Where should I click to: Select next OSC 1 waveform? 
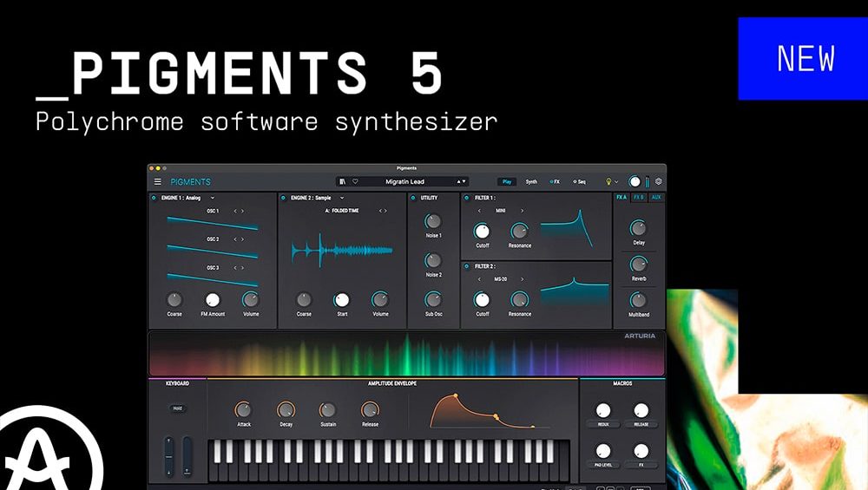(x=242, y=211)
